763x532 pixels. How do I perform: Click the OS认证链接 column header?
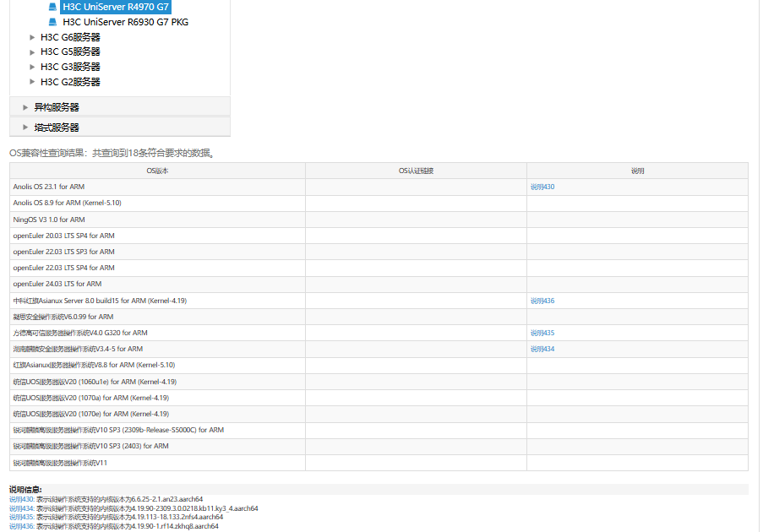pyautogui.click(x=416, y=171)
